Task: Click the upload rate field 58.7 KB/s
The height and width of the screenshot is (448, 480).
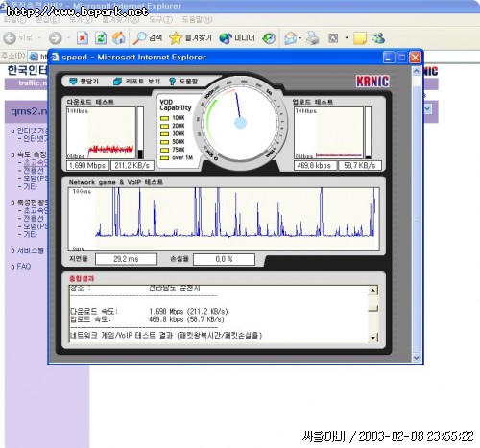Action: point(360,165)
